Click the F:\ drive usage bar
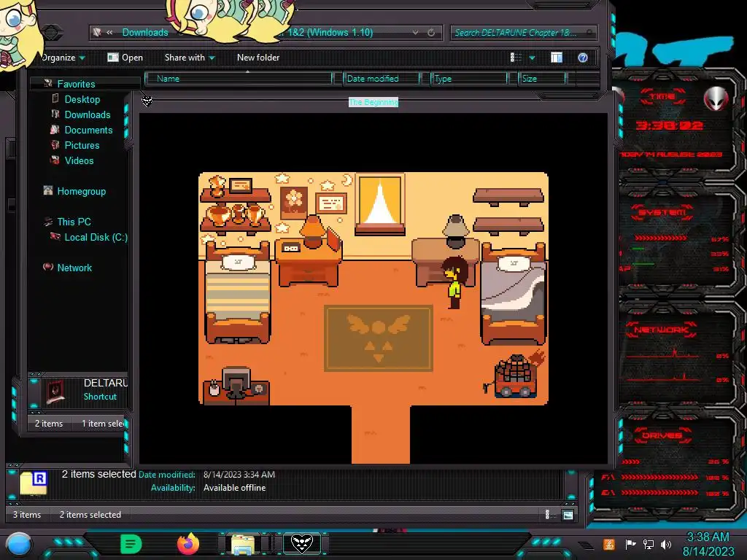Viewport: 747px width, 560px height. click(659, 477)
